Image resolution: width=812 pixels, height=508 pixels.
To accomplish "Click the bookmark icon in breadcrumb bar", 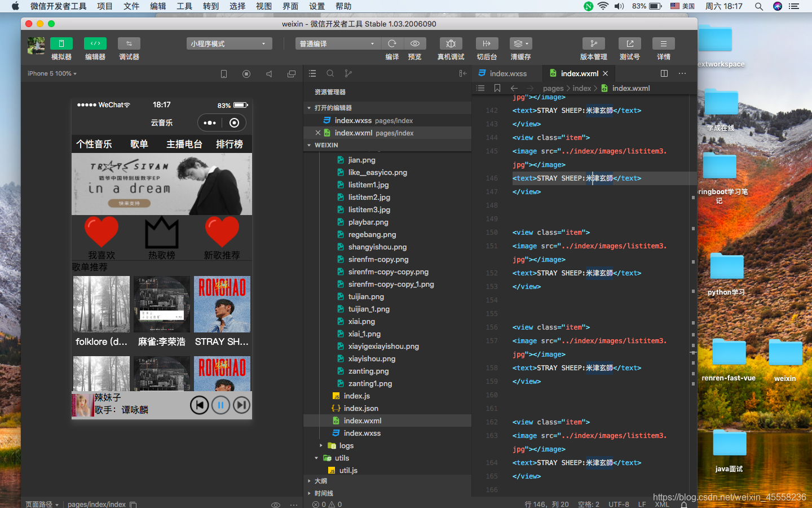I will pos(497,88).
